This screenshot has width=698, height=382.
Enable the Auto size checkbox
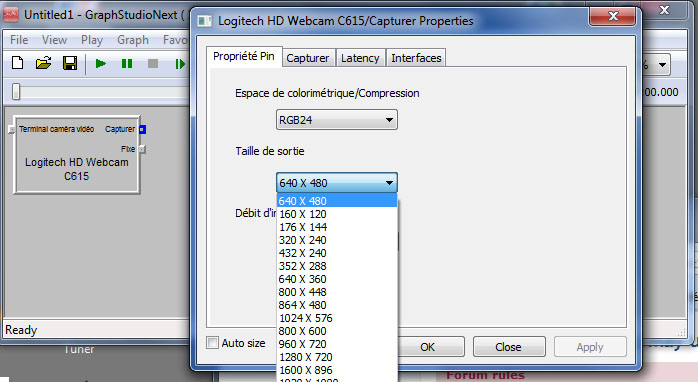[213, 343]
